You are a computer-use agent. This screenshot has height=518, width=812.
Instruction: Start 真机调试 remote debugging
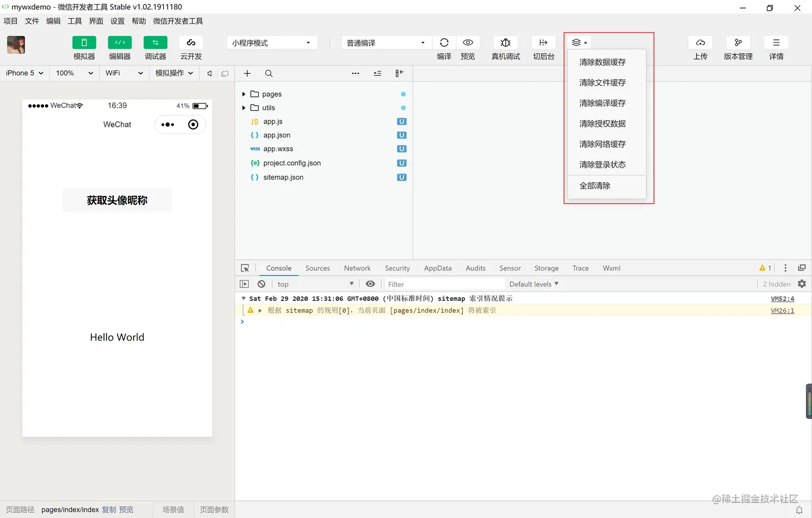click(505, 42)
